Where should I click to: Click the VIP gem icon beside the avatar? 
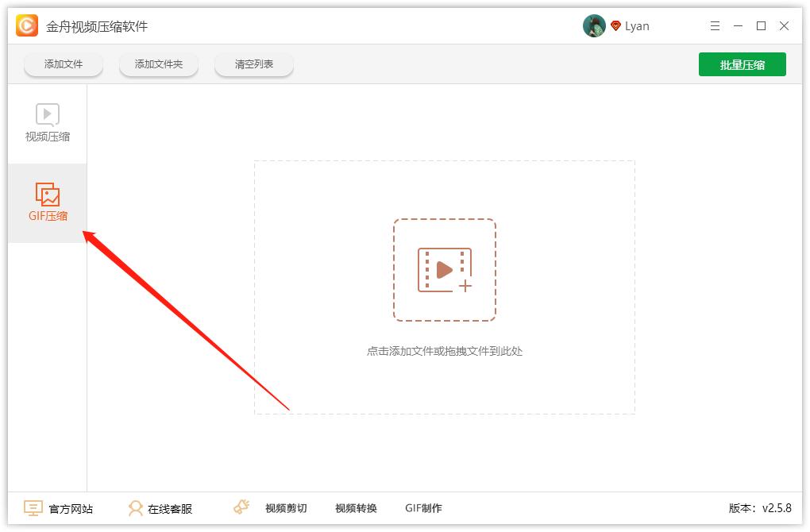617,25
